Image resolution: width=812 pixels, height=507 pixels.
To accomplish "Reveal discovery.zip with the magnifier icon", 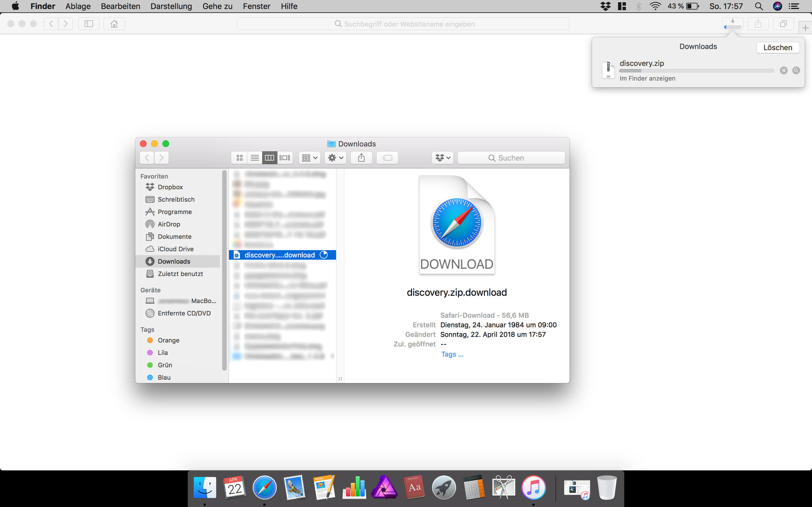I will click(x=796, y=70).
